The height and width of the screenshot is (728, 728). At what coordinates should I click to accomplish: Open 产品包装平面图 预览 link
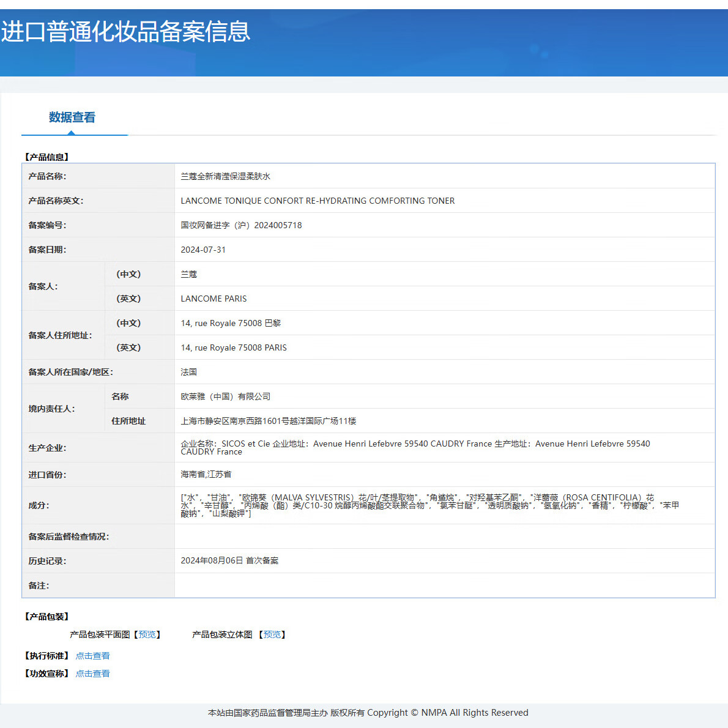tap(147, 634)
